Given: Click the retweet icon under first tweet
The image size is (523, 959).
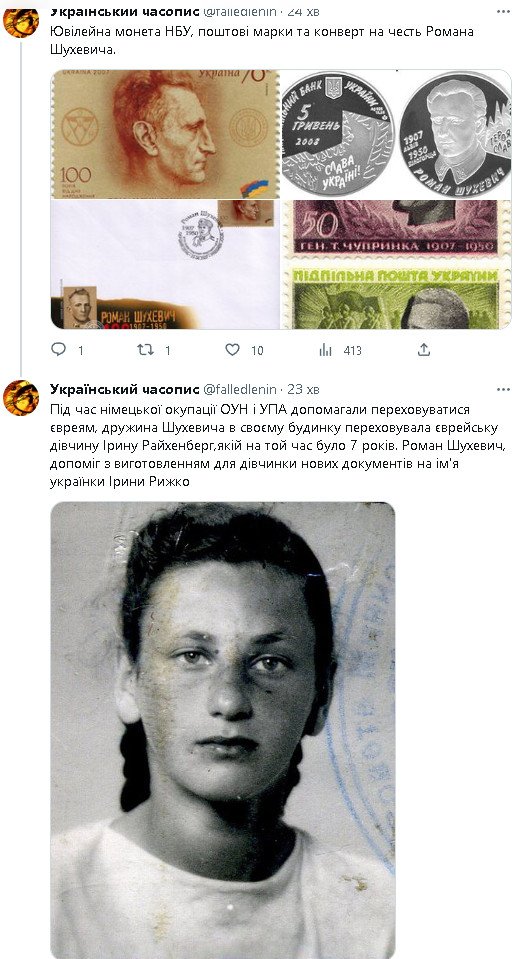Looking at the screenshot, I should click(x=145, y=349).
